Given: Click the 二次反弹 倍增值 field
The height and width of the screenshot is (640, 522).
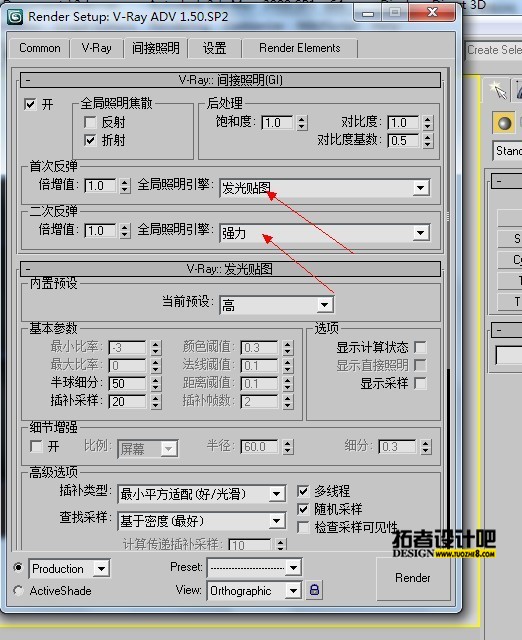Looking at the screenshot, I should coord(100,231).
